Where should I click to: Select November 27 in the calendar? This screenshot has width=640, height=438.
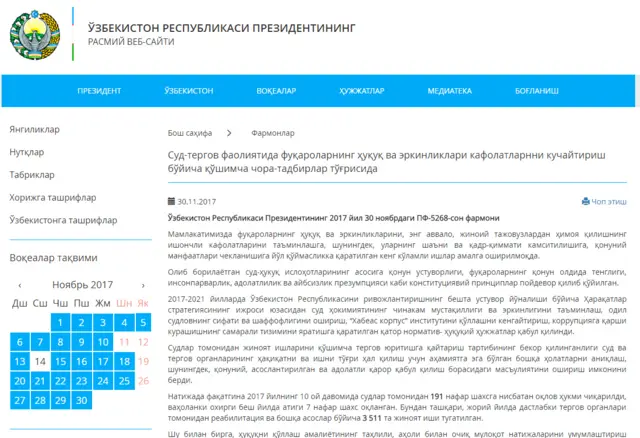[x=20, y=400]
